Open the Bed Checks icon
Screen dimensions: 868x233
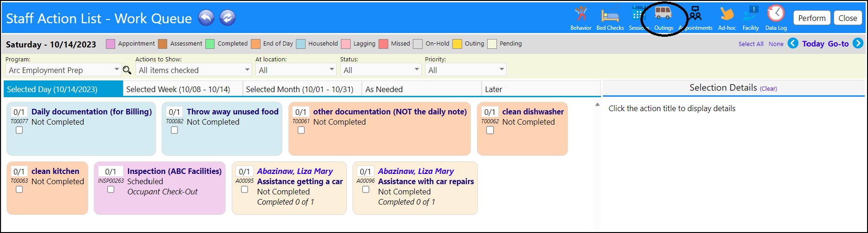(x=610, y=18)
